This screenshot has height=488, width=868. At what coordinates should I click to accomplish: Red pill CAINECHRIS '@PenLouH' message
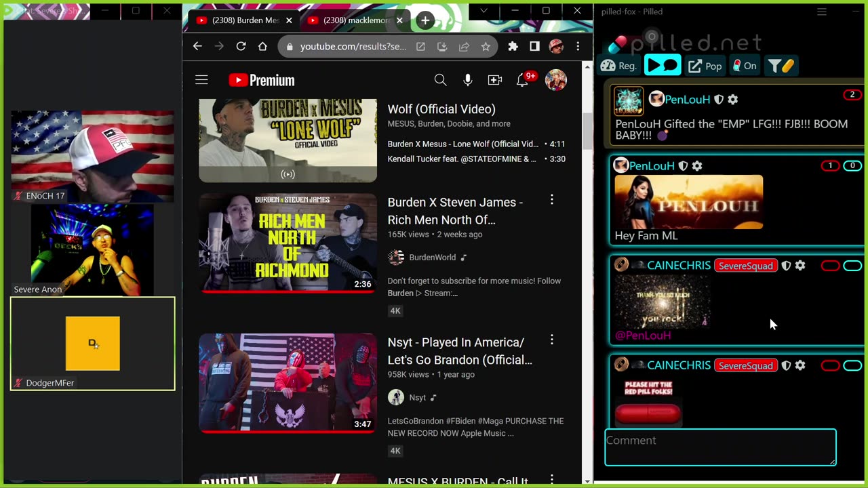(830, 266)
